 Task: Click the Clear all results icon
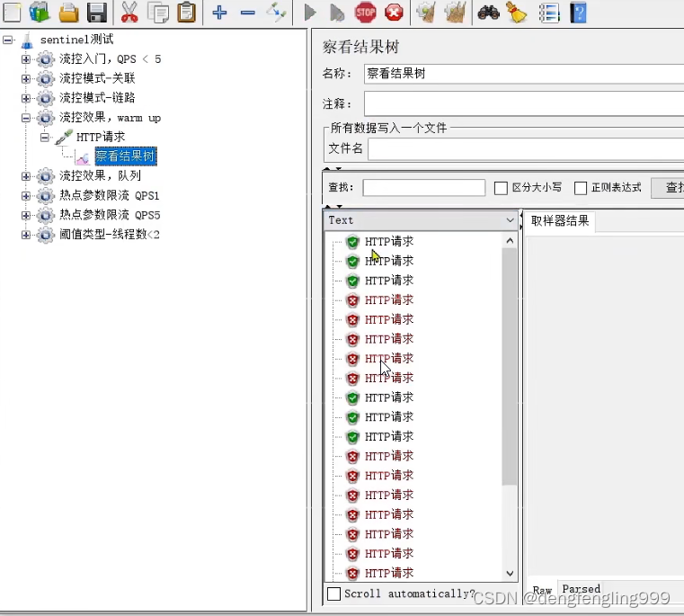455,13
